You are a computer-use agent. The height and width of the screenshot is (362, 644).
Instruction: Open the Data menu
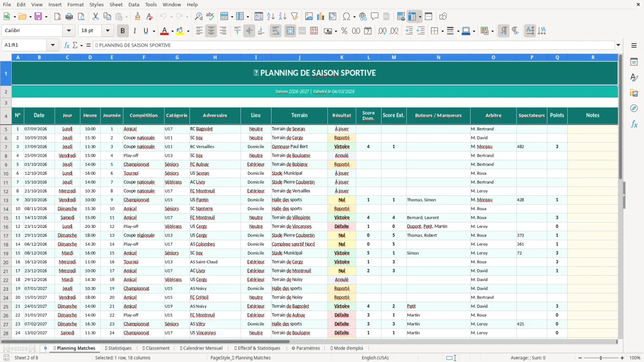tap(134, 4)
